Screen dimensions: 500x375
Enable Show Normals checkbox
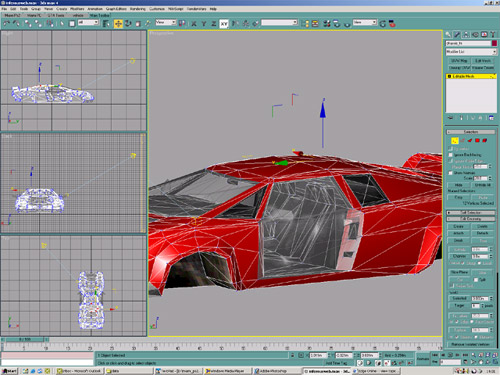451,173
